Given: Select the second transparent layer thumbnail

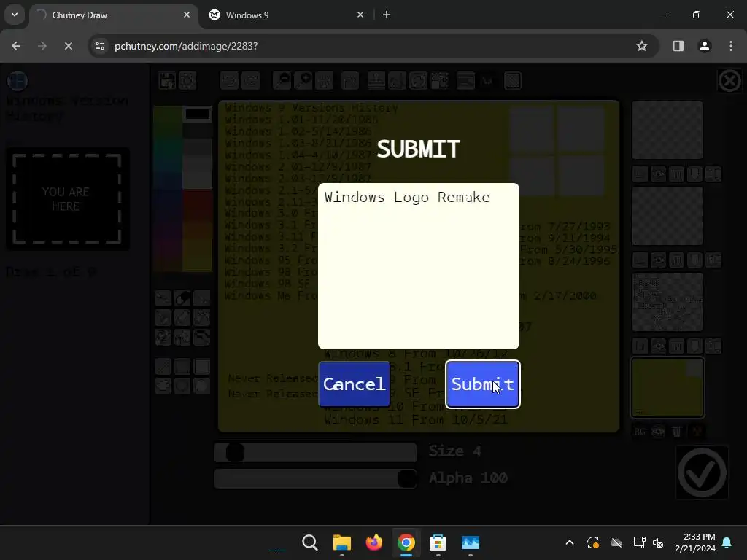Looking at the screenshot, I should click(x=667, y=216).
